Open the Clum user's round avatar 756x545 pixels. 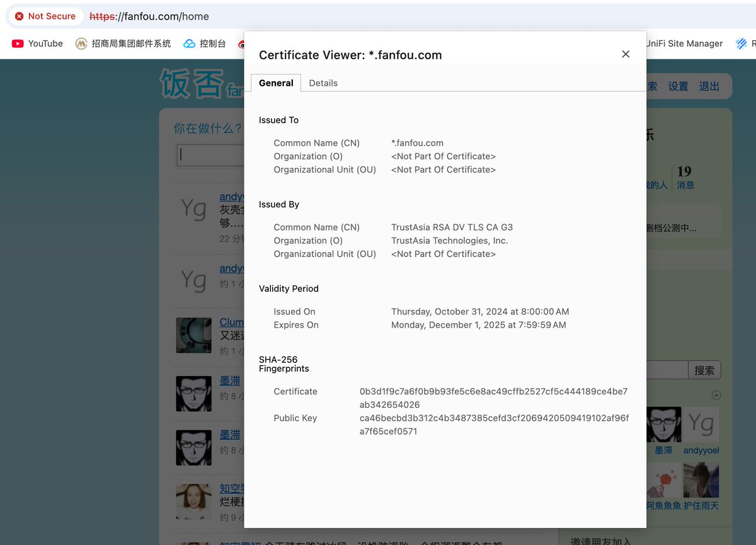tap(193, 335)
